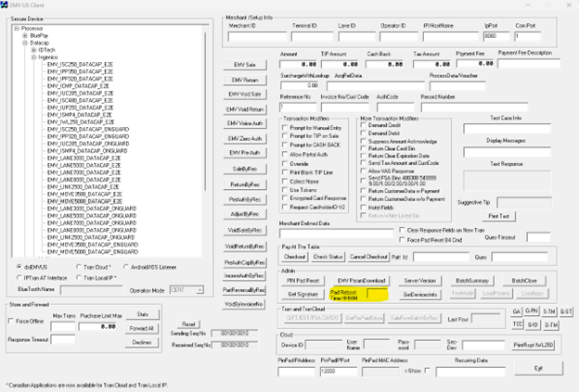Click the PrintRcpt iWL250 button
The width and height of the screenshot is (579, 392).
click(x=534, y=345)
